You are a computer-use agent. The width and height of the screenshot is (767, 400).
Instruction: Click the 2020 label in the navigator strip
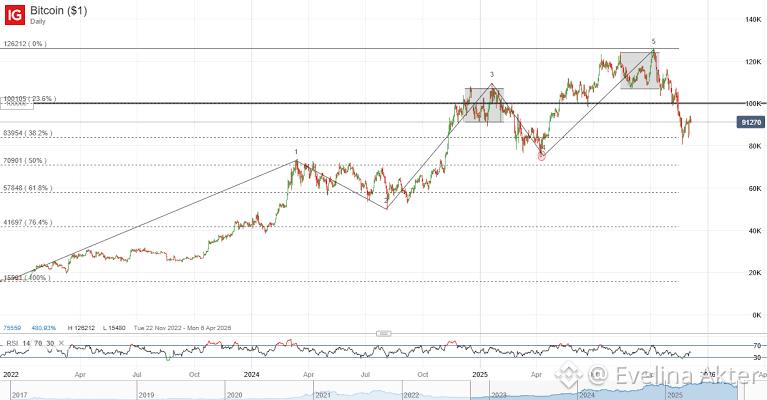[235, 395]
